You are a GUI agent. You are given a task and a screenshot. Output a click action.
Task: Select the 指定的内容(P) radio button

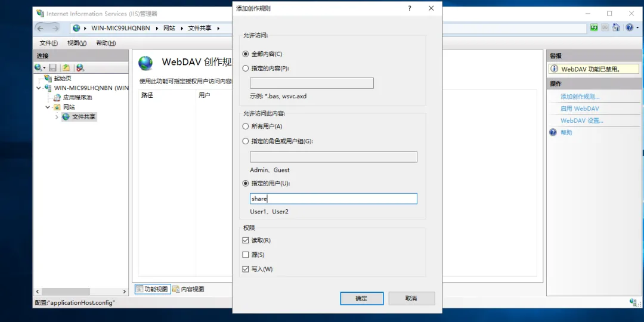246,69
